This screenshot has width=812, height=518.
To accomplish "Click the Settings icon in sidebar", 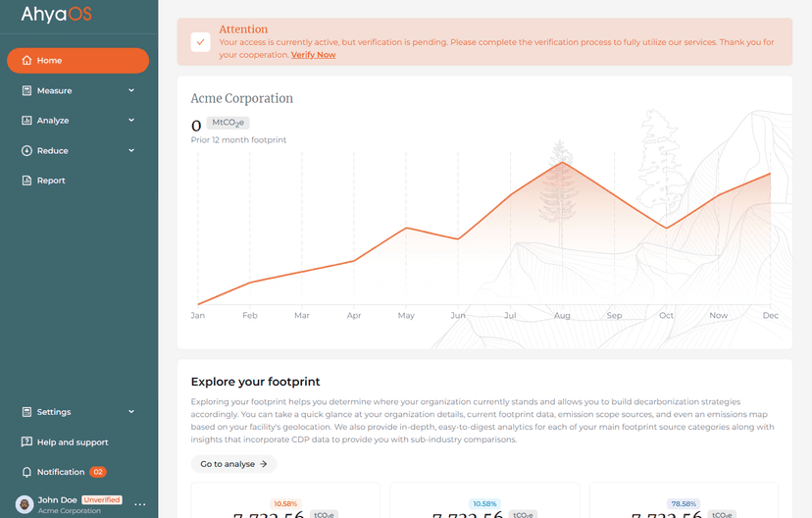I will [x=26, y=412].
